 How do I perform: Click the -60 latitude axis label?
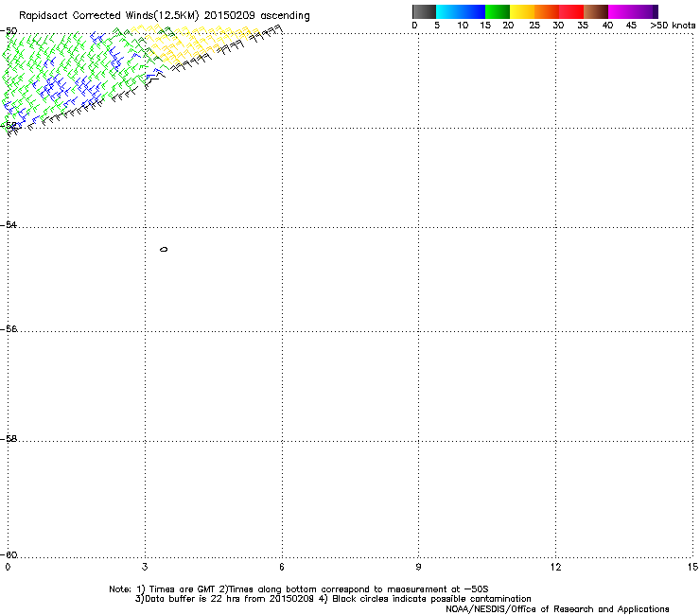click(x=9, y=554)
